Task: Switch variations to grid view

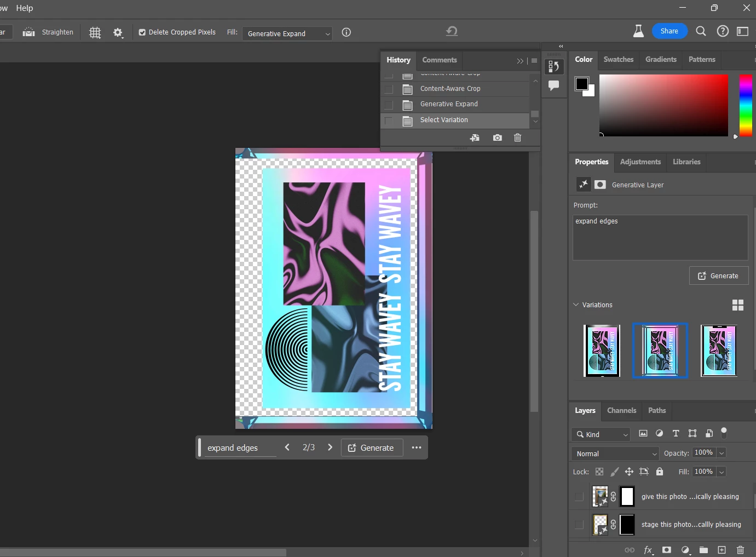Action: (738, 305)
